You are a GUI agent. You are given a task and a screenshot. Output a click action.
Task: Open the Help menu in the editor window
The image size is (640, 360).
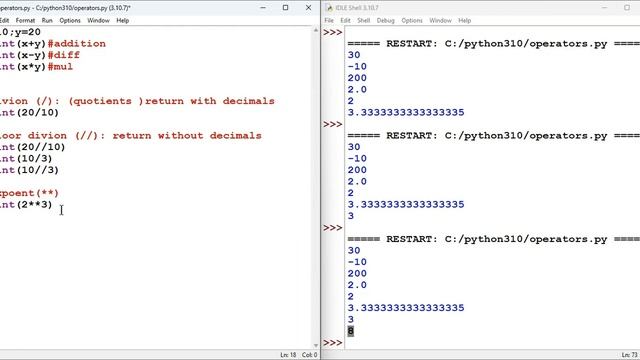[x=122, y=20]
